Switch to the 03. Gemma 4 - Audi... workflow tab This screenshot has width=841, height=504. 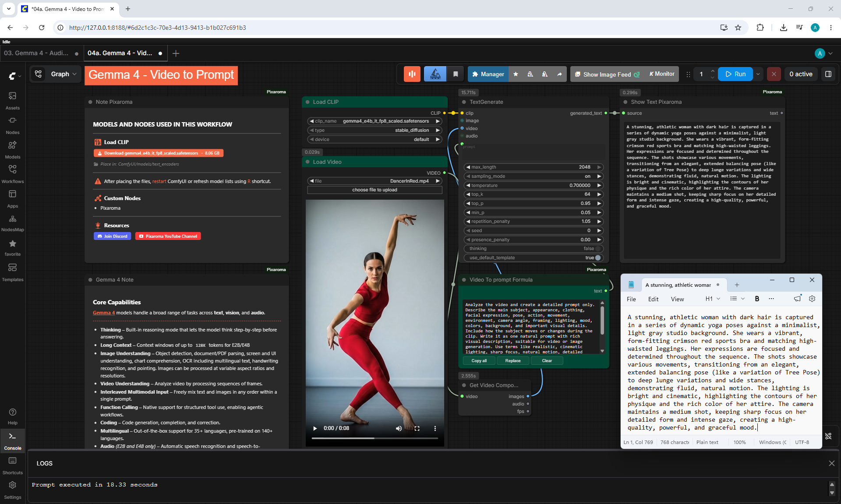click(41, 53)
